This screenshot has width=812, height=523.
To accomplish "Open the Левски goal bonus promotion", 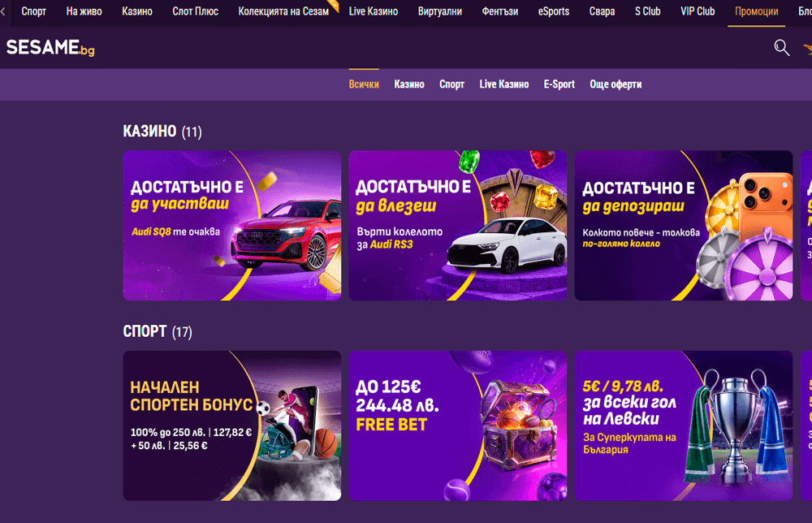I will click(683, 426).
